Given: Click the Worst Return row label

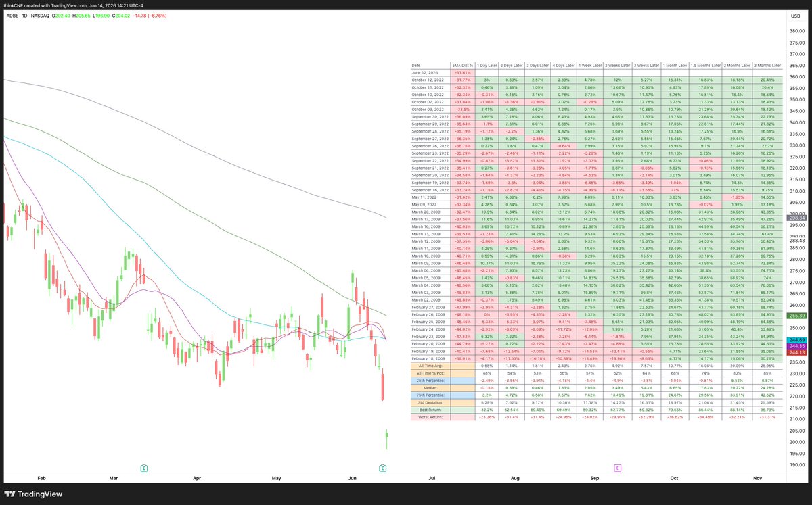Looking at the screenshot, I should [430, 417].
